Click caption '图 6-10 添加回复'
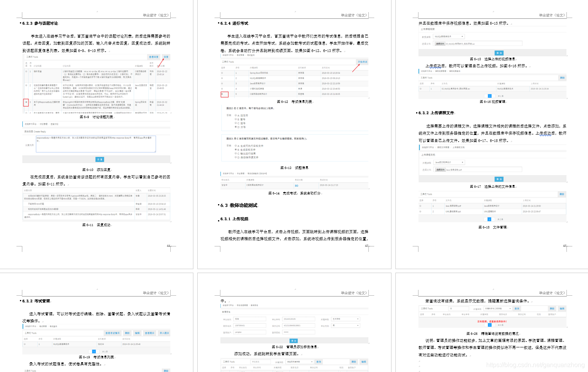This screenshot has width=588, height=372. point(96,170)
